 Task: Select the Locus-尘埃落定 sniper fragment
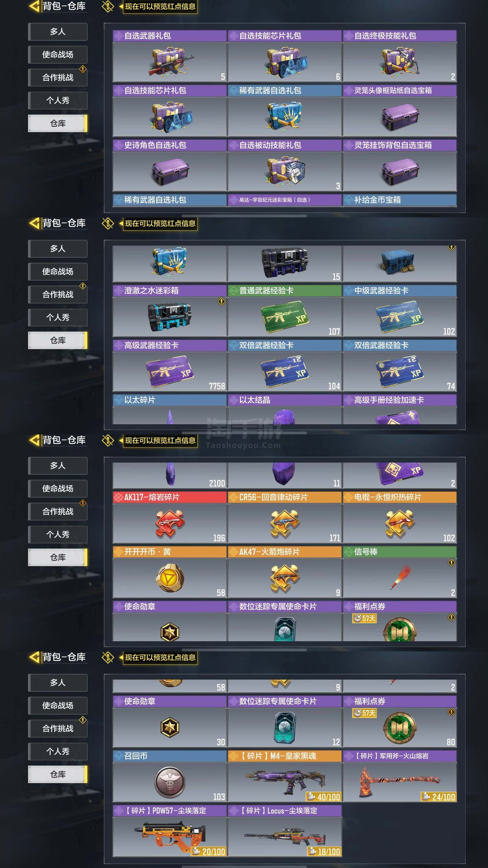285,831
